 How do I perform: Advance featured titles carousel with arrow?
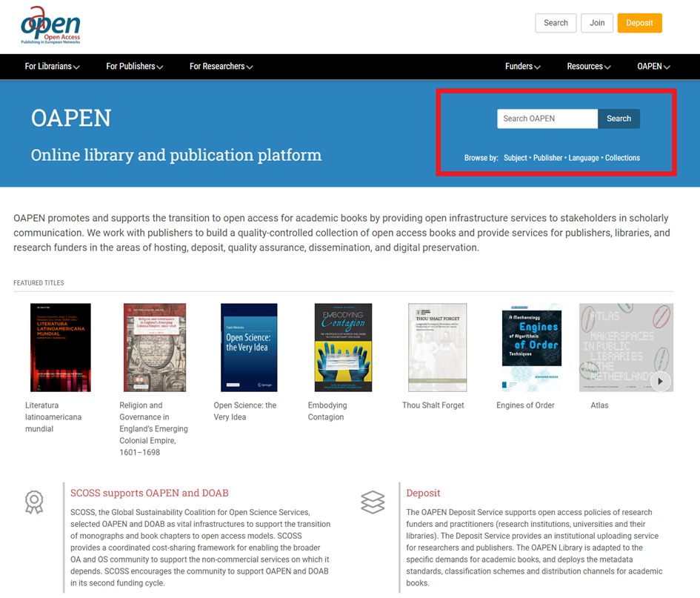tap(660, 382)
